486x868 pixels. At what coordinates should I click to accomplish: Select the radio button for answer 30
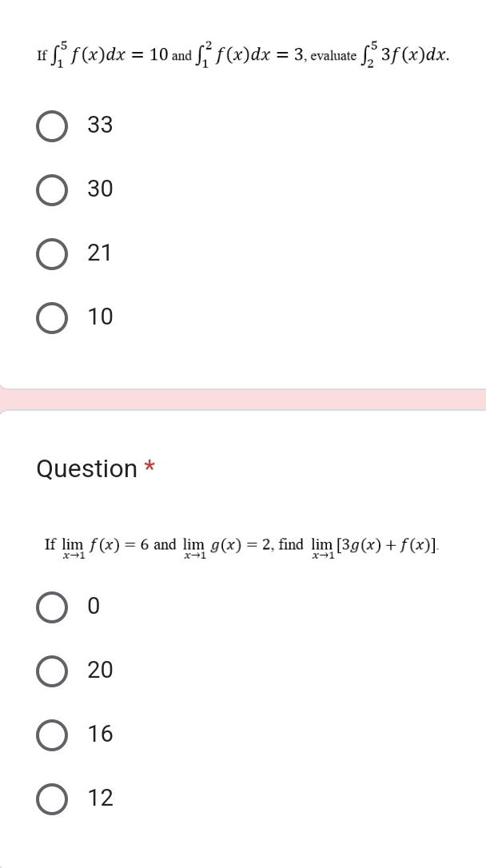point(52,189)
